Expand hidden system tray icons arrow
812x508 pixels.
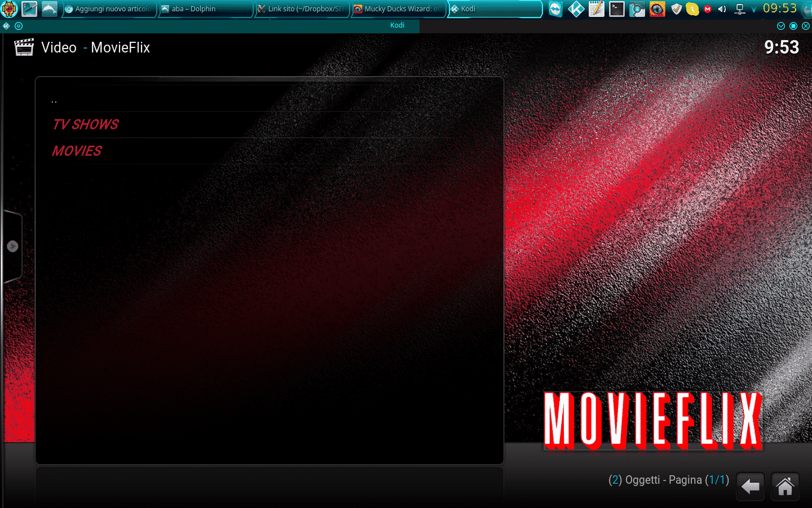pyautogui.click(x=754, y=10)
